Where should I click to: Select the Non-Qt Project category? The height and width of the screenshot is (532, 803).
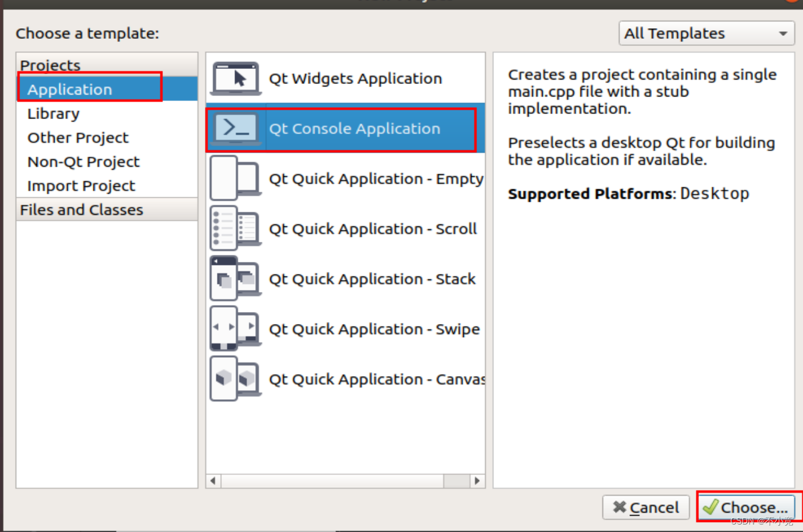click(x=107, y=162)
